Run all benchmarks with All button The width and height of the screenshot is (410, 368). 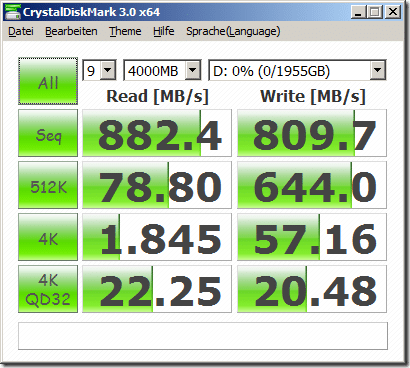48,81
